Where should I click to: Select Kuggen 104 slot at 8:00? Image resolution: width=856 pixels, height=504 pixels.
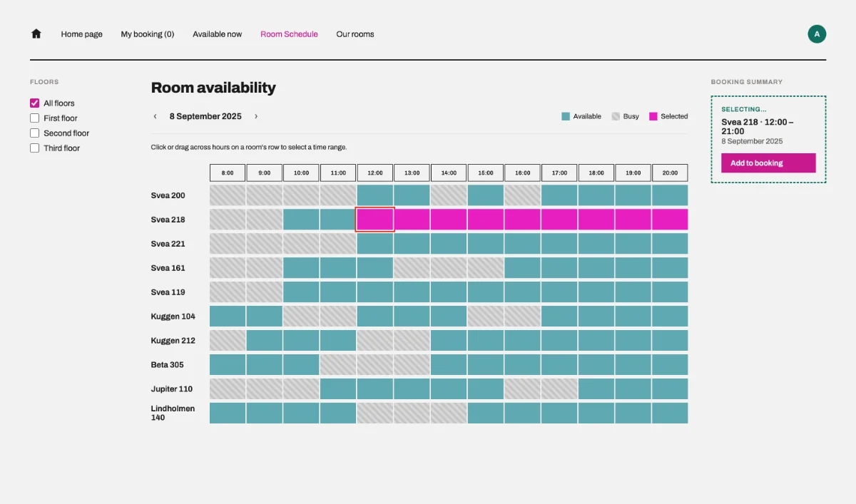coord(228,317)
